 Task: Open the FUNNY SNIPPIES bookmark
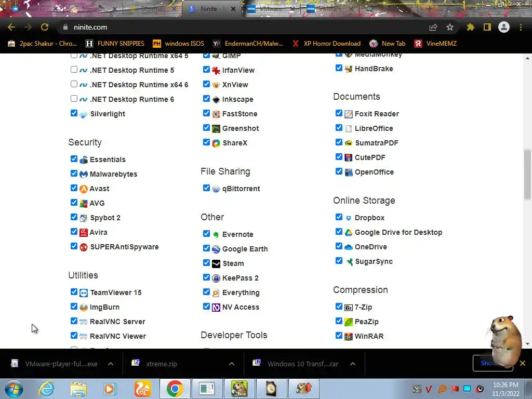115,44
